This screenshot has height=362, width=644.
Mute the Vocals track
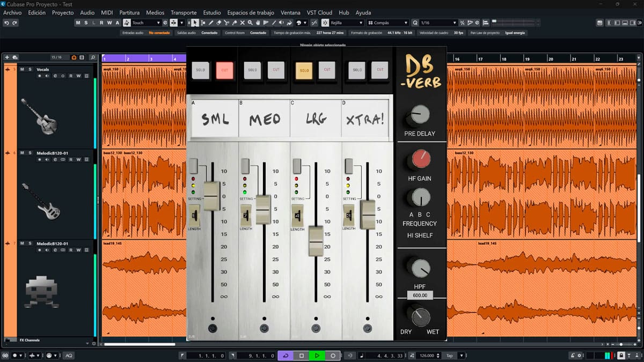pos(23,70)
